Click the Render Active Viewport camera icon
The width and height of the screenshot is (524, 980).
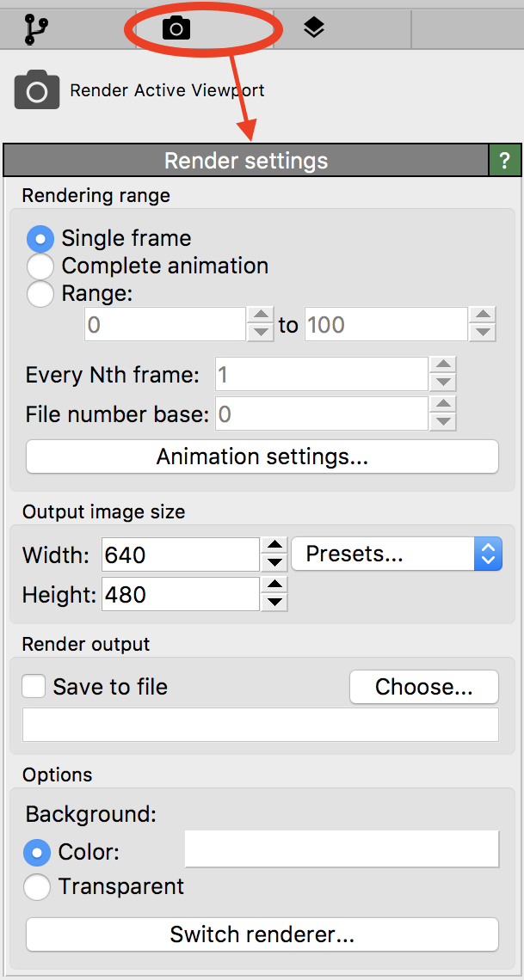[37, 90]
